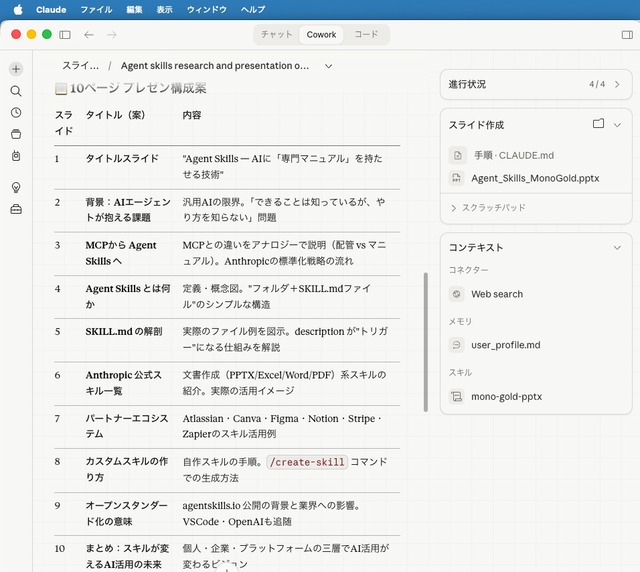The image size is (640, 572).
Task: Toggle the right panel icon at top right
Action: pyautogui.click(x=627, y=35)
